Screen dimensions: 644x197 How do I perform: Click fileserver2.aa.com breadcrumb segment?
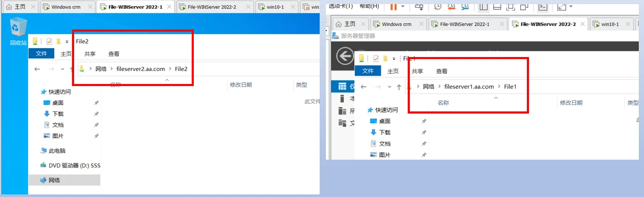point(140,69)
